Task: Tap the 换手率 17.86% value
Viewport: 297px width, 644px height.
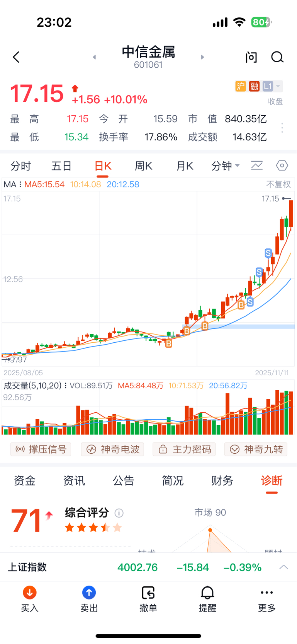Action: click(161, 137)
